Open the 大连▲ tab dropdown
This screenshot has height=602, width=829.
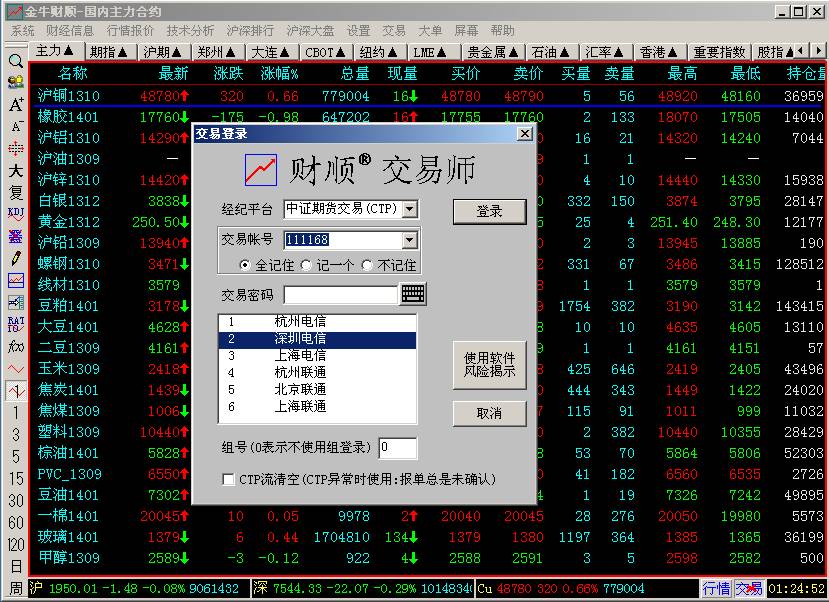[x=271, y=52]
